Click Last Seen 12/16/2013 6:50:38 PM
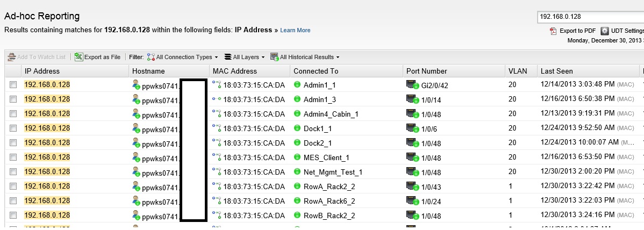Image resolution: width=644 pixels, height=230 pixels. 577,99
